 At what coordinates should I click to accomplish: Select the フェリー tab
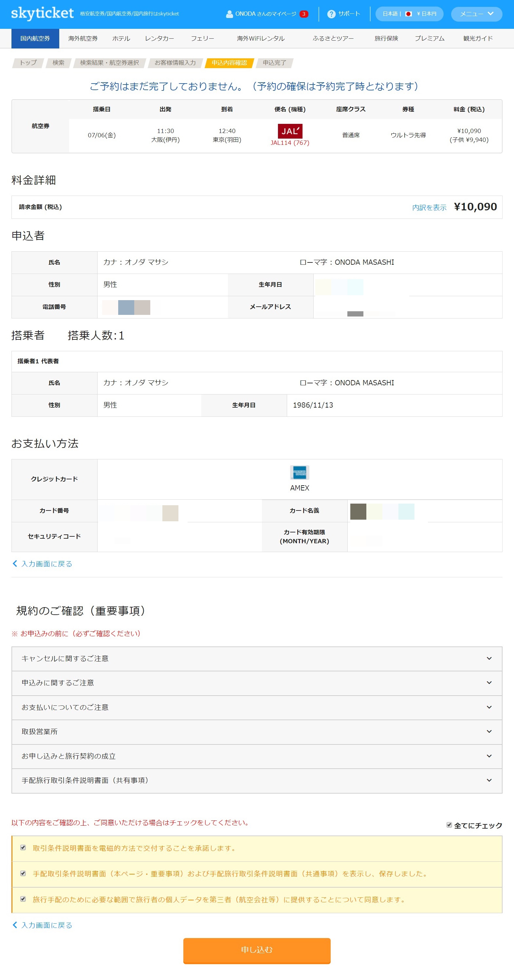pos(203,38)
